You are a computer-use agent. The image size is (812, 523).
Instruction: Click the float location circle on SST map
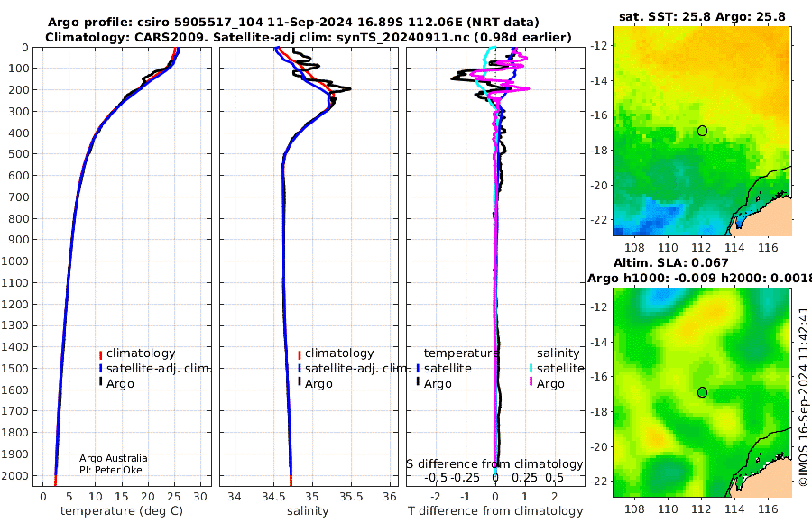[x=702, y=131]
